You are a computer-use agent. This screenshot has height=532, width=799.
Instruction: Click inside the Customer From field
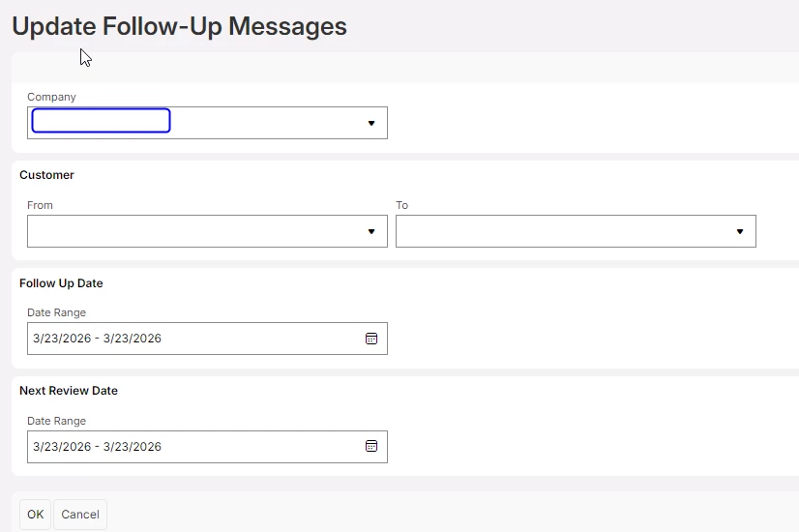(193, 231)
